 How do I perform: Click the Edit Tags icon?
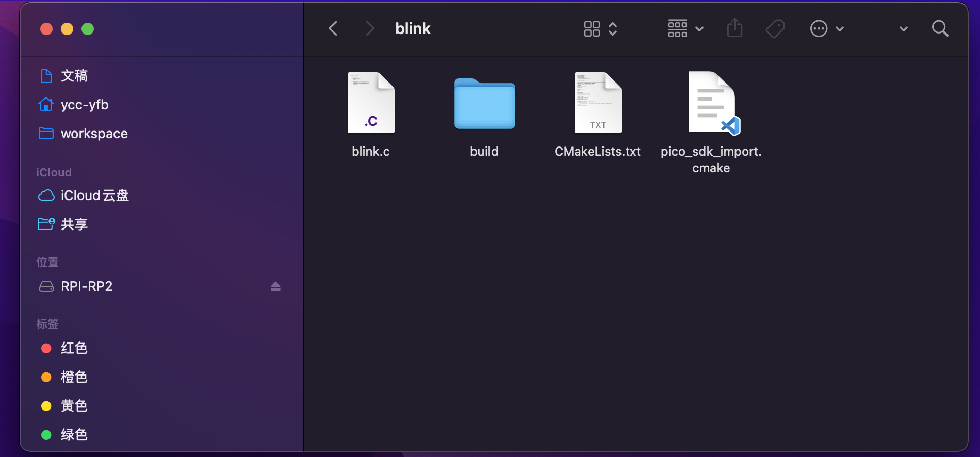775,29
